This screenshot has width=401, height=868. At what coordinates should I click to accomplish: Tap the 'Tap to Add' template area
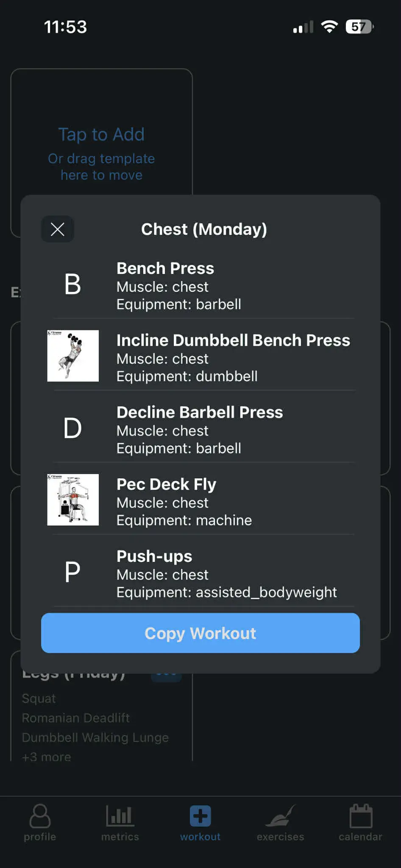click(101, 134)
